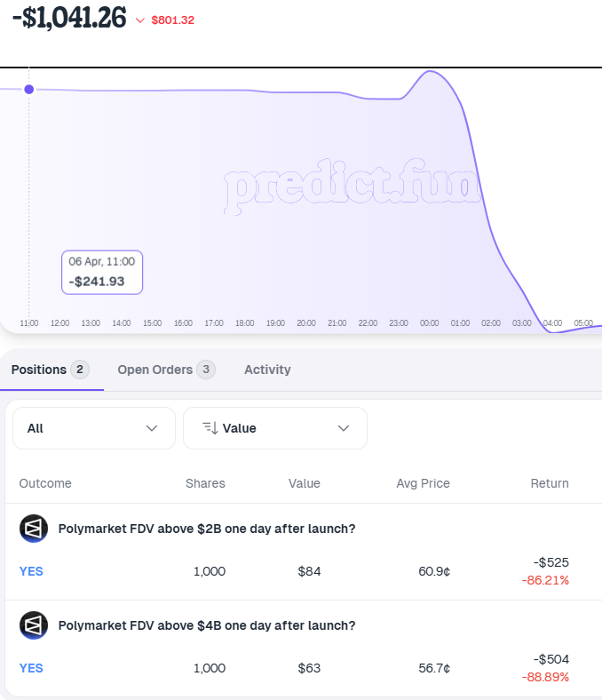Viewport: 602px width, 700px height.
Task: Click the Return column header
Action: (x=550, y=483)
